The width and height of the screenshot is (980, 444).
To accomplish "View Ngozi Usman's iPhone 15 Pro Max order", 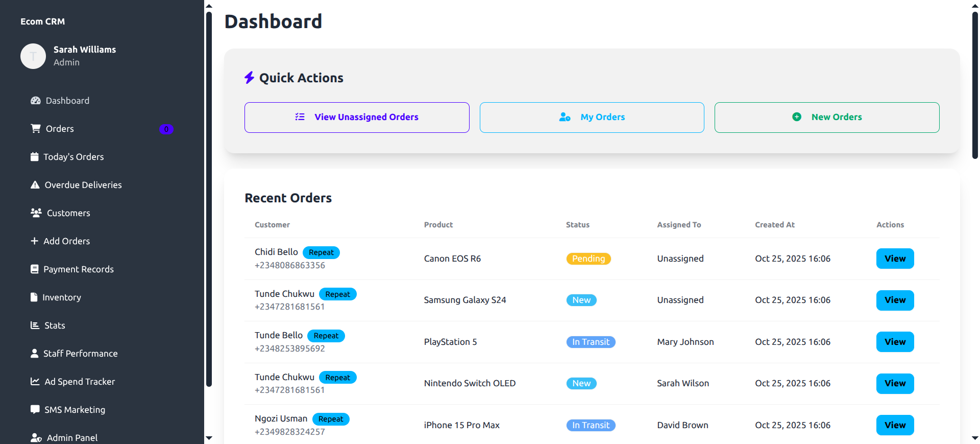I will click(895, 425).
